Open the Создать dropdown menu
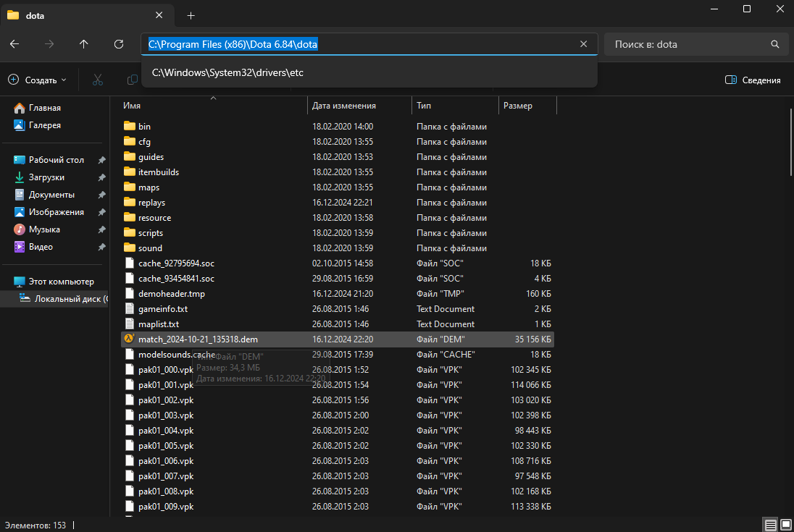Screen dimensions: 794x532 38,80
